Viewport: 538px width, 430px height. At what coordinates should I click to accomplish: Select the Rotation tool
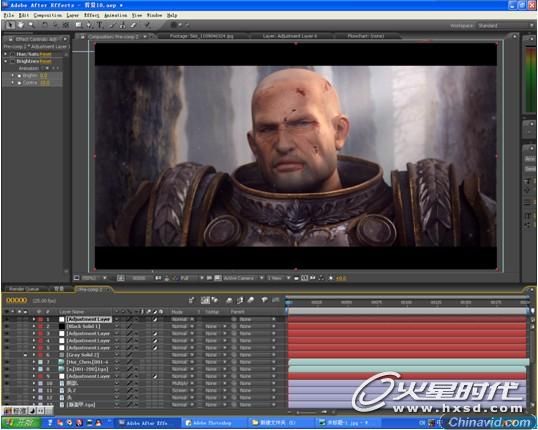point(45,25)
